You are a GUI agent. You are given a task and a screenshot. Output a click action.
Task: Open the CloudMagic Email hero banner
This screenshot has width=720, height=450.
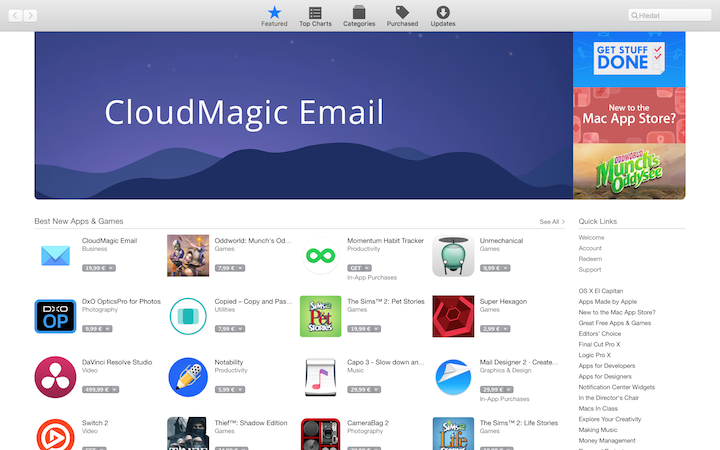pos(304,115)
